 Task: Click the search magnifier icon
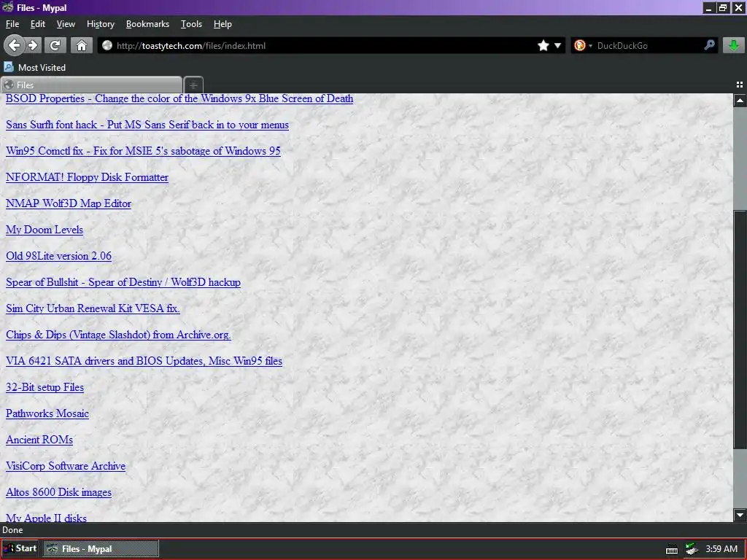pos(709,45)
